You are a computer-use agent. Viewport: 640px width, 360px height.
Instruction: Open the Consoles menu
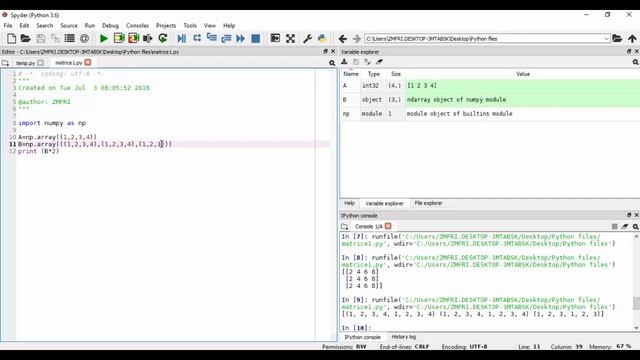click(x=137, y=25)
